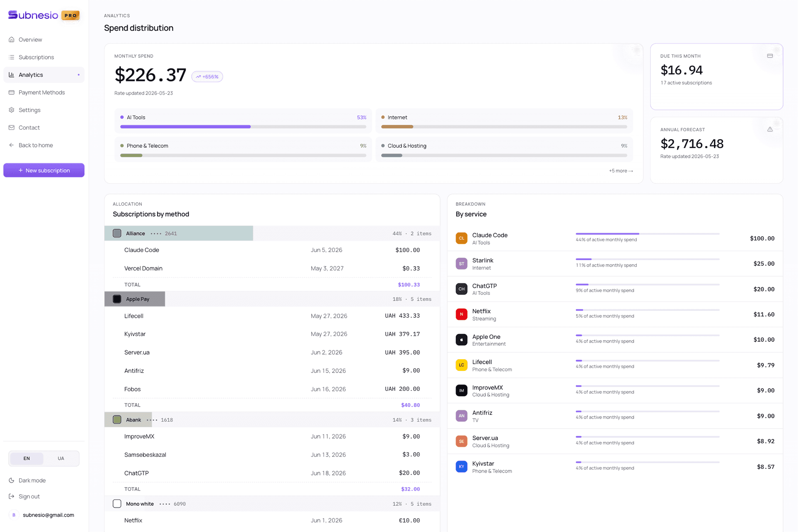Click the Starlink ST service icon
This screenshot has width=798, height=532.
click(461, 264)
